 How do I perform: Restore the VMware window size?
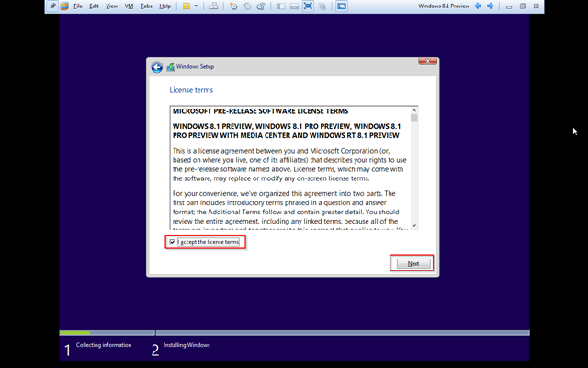click(523, 6)
